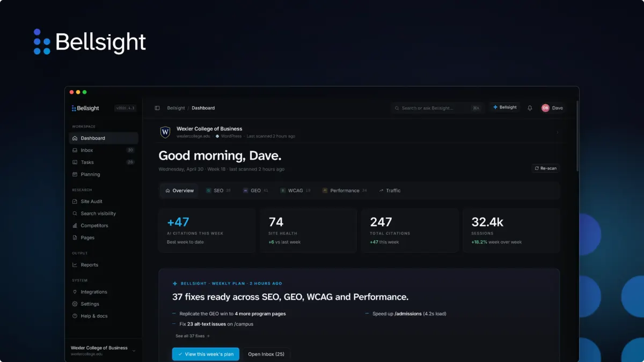Click the 247 Total Citations card
The width and height of the screenshot is (644, 362).
409,230
